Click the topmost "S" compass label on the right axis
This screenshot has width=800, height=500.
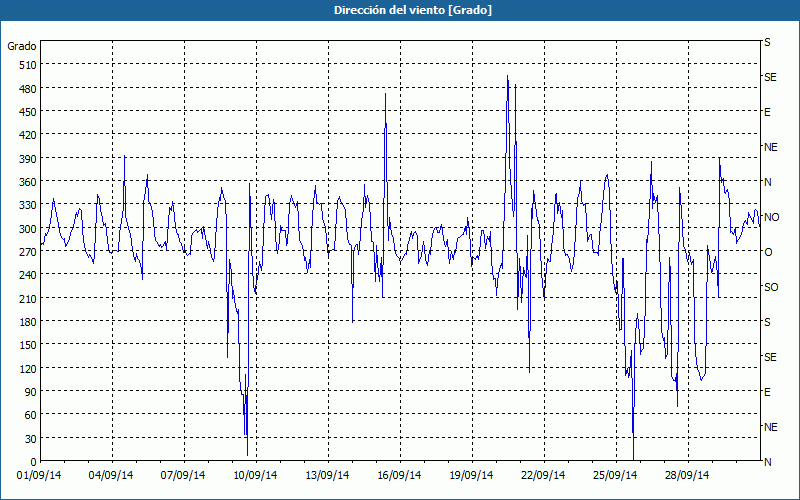tap(767, 42)
